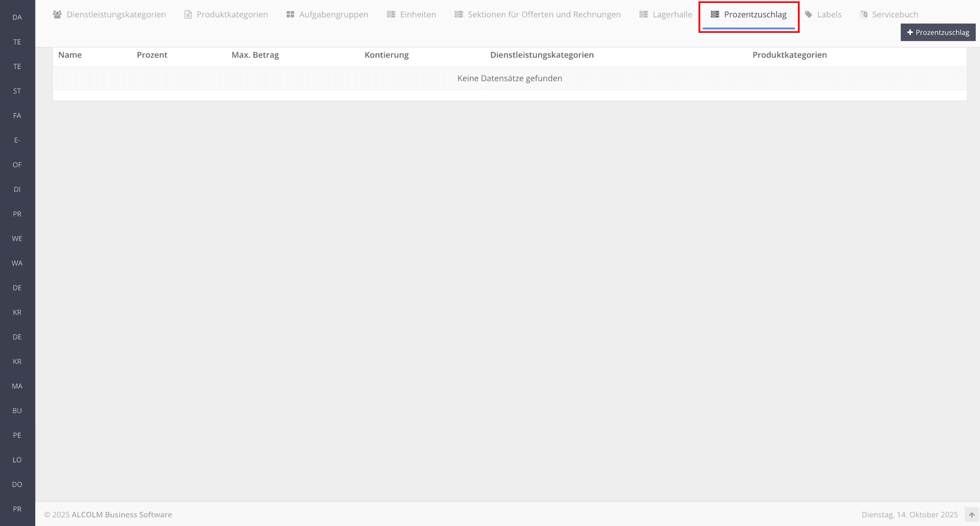Click the Kontierung column header
The width and height of the screenshot is (980, 526).
click(x=386, y=55)
